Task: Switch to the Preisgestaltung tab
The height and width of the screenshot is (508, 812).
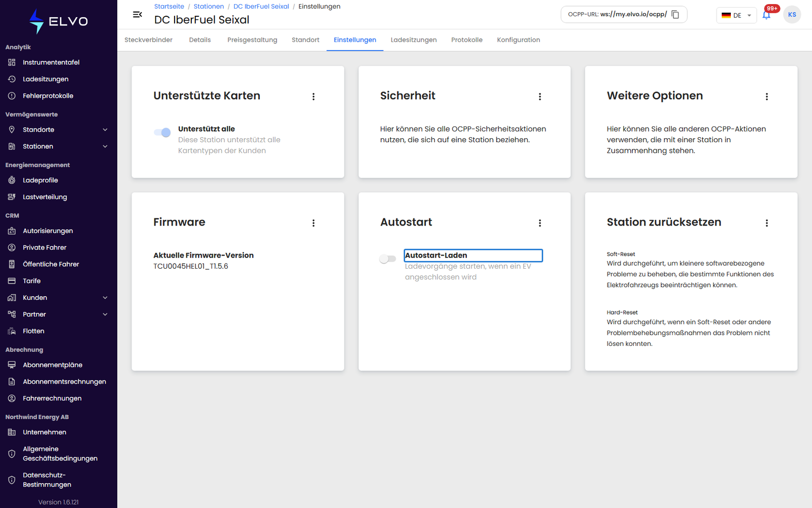Action: coord(252,40)
